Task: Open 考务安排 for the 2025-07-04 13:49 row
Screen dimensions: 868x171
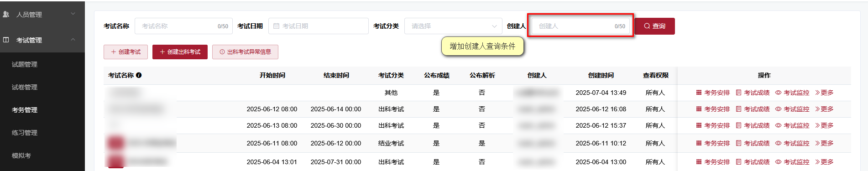Action: (x=713, y=93)
